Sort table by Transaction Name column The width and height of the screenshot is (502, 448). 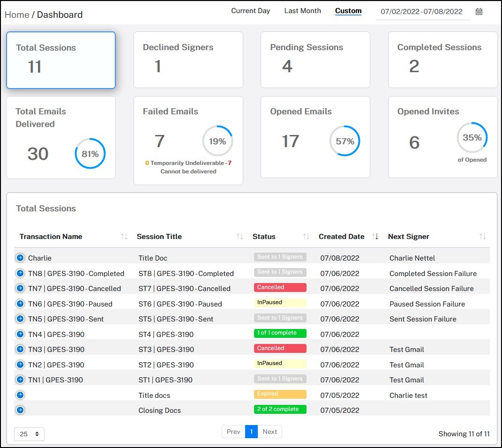(x=124, y=237)
